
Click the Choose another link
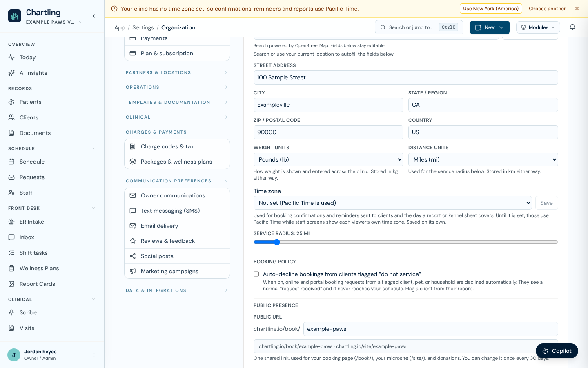547,9
